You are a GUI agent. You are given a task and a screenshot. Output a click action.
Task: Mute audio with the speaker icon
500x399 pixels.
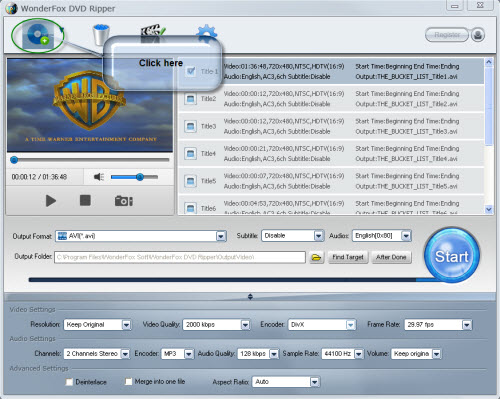pyautogui.click(x=99, y=177)
